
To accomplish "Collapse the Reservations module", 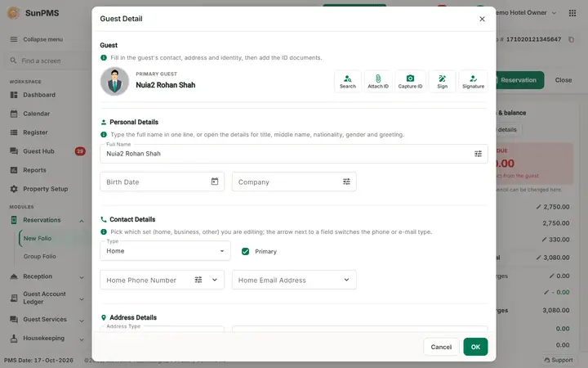I will tap(82, 221).
